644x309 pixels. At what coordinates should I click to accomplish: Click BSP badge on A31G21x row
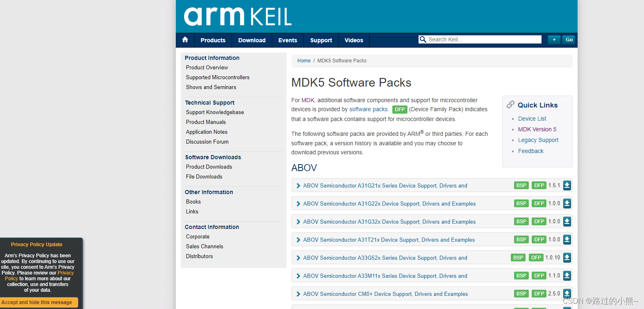tap(521, 185)
